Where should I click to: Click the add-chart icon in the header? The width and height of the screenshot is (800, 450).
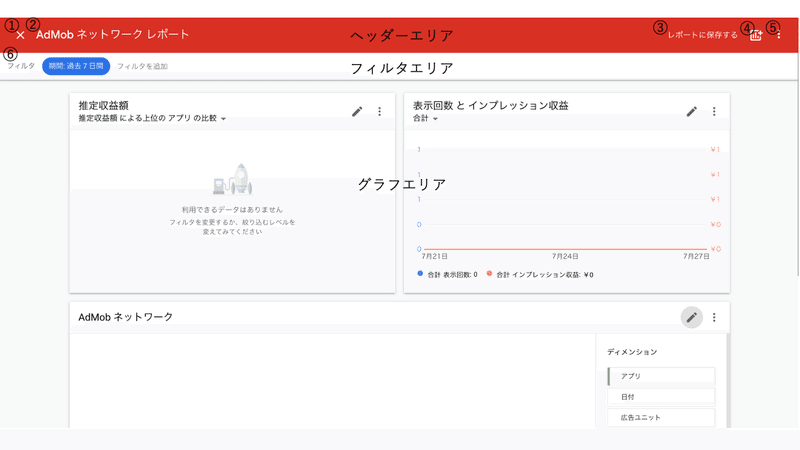pos(756,35)
